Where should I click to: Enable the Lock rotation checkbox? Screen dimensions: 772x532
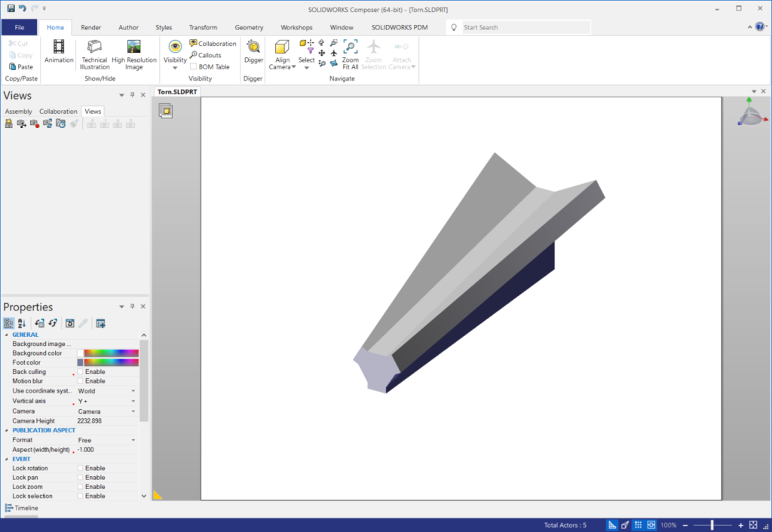81,468
